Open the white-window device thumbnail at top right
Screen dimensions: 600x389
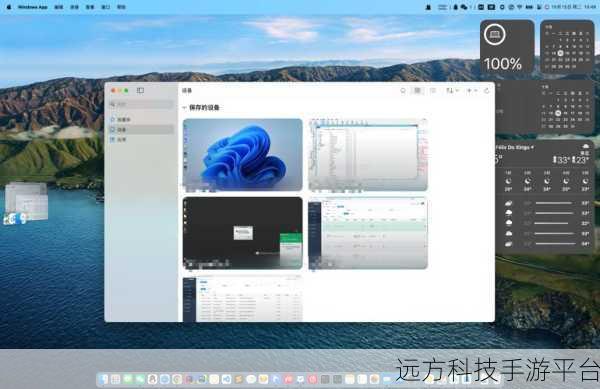[x=368, y=155]
